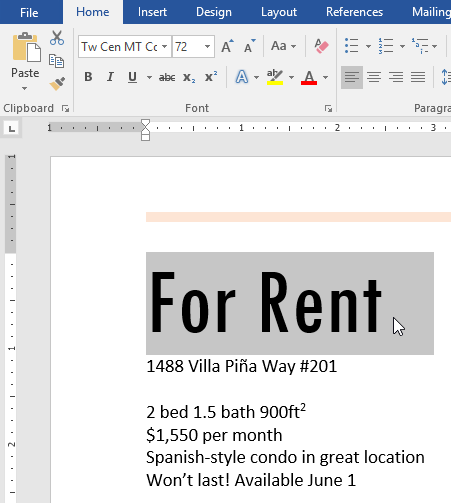Align text right

point(396,77)
